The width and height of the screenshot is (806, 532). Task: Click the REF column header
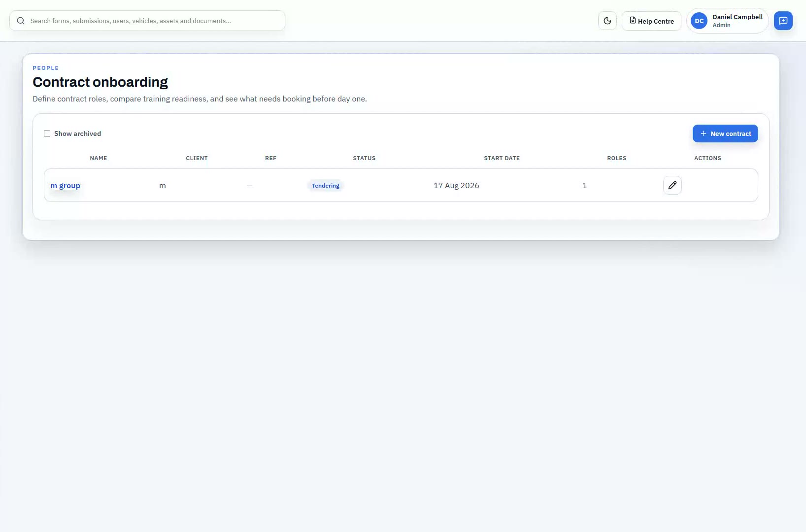(270, 158)
